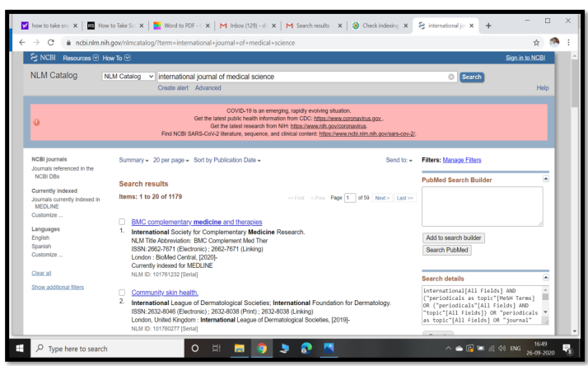Clear the search box with the X icon
Screen dimensions: 588x366
[450, 77]
